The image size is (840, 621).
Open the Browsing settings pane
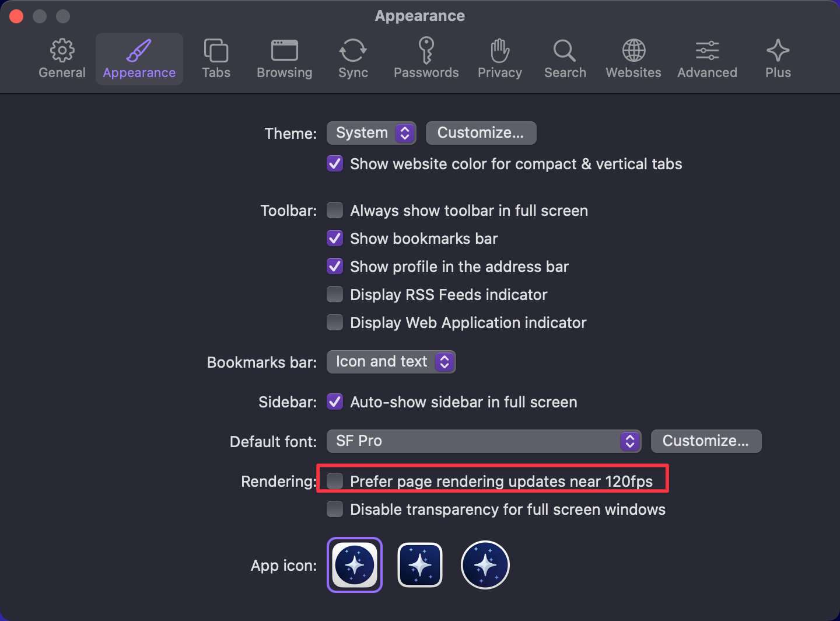click(x=284, y=59)
